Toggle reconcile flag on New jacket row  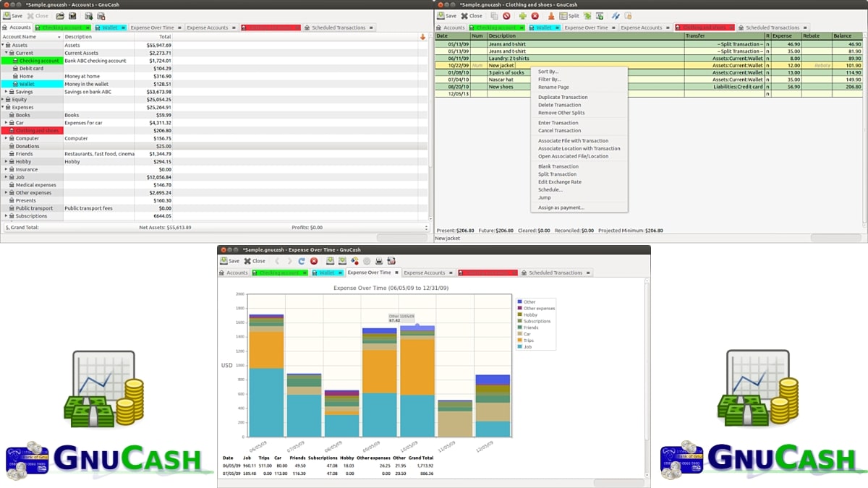pyautogui.click(x=767, y=65)
